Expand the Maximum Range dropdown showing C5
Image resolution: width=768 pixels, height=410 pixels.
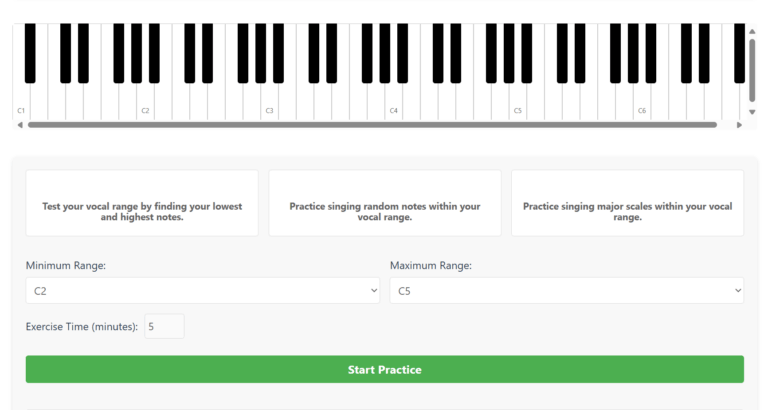[567, 291]
